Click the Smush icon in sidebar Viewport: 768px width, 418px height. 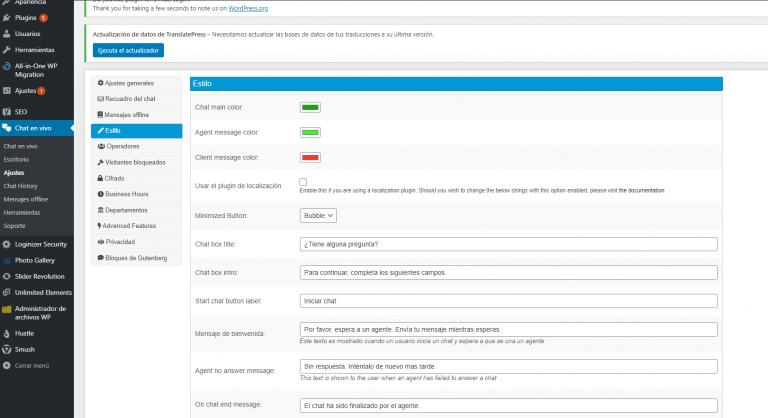click(x=7, y=349)
